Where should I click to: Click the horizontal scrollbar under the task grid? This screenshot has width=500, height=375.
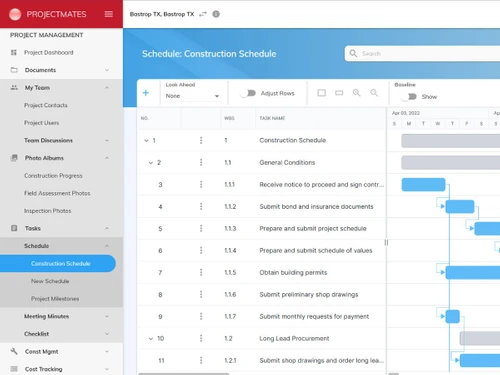184,374
